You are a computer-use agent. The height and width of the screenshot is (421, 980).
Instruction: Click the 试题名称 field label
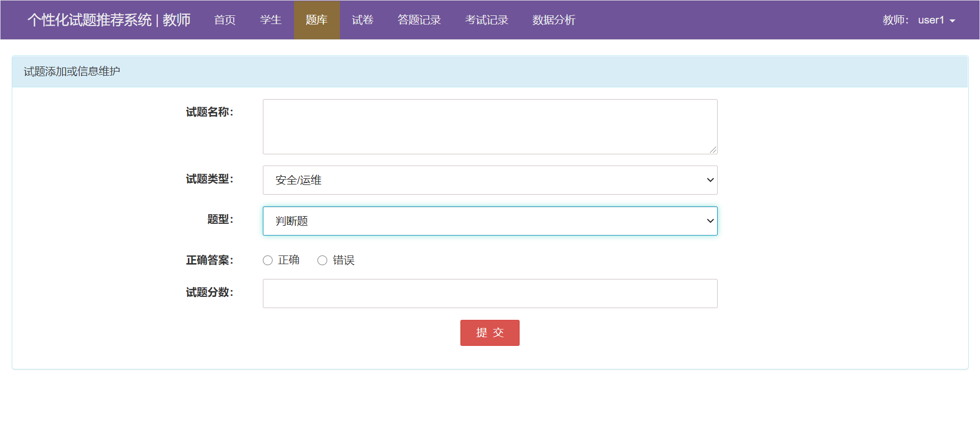click(x=210, y=112)
